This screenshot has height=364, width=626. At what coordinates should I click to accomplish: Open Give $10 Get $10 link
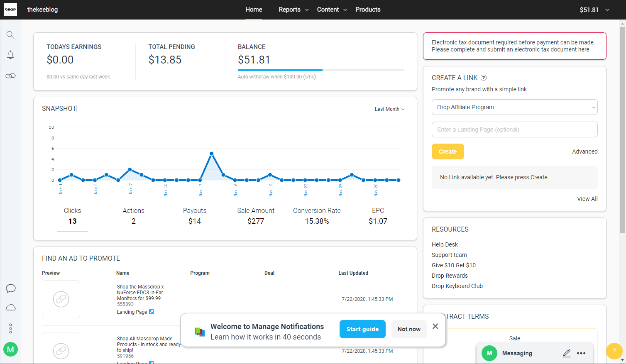(x=454, y=265)
